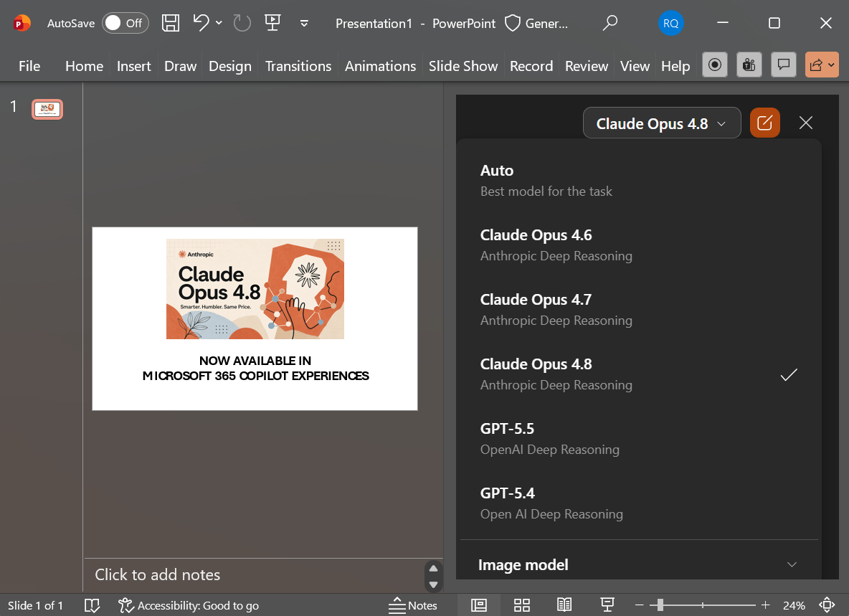Open the Undo history dropdown arrow
849x616 pixels.
coord(219,23)
